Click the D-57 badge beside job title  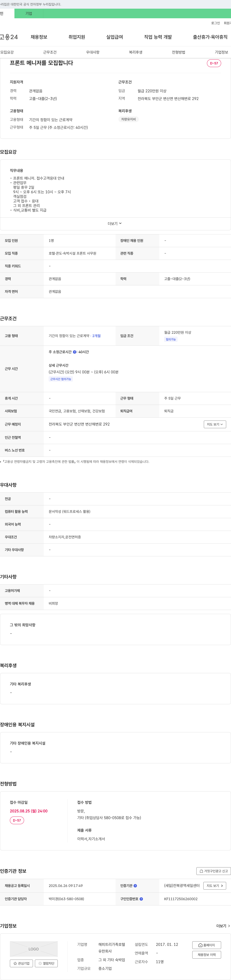(214, 63)
